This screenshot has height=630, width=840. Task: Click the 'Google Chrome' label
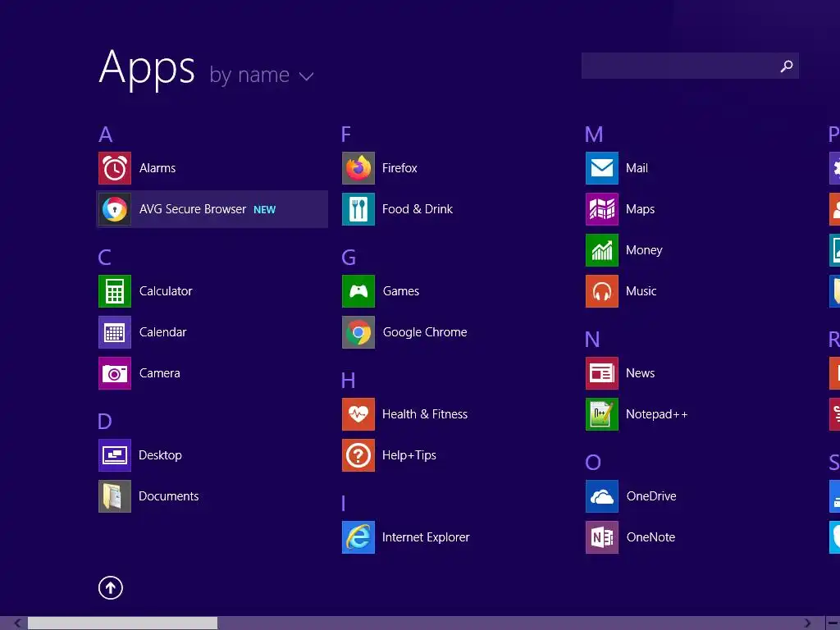pyautogui.click(x=425, y=332)
